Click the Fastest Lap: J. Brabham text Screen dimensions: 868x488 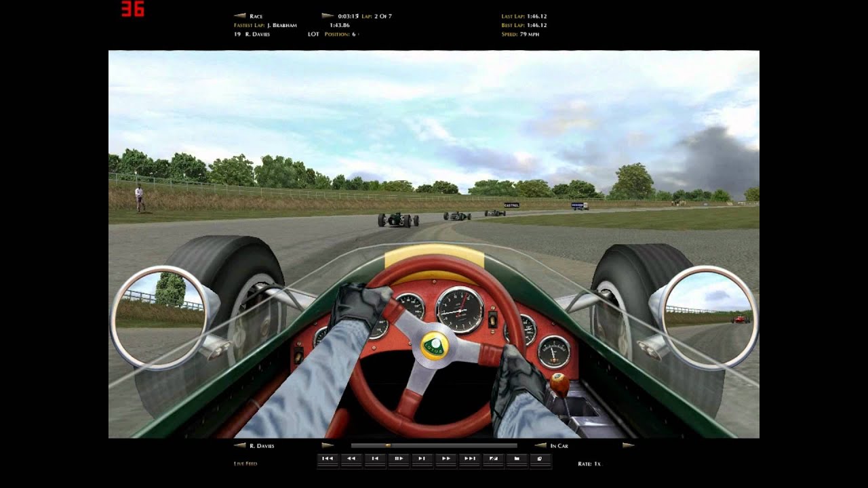265,25
